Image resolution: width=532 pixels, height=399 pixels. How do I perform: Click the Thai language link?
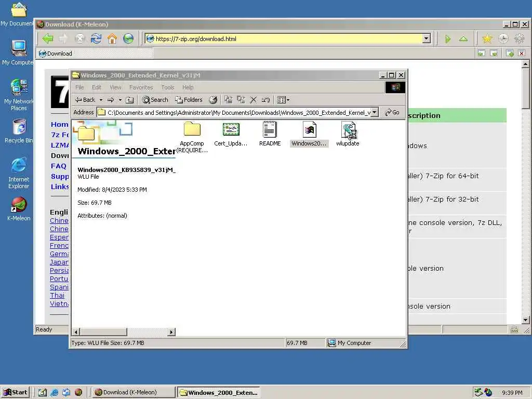click(x=57, y=296)
